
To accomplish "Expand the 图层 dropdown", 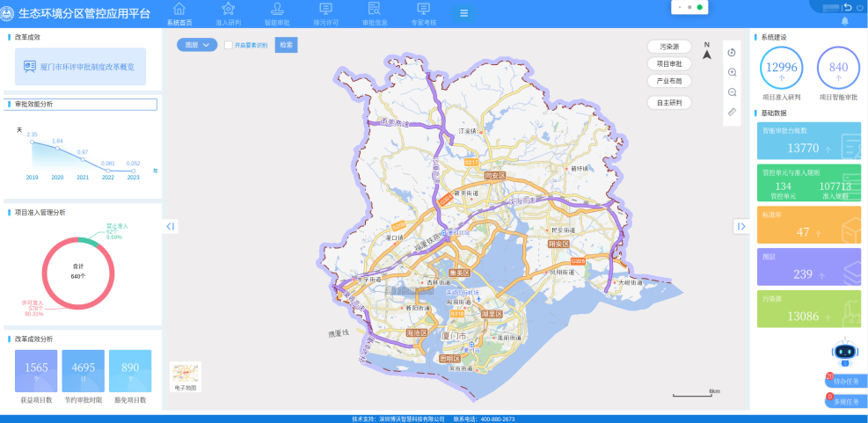I will [x=197, y=45].
